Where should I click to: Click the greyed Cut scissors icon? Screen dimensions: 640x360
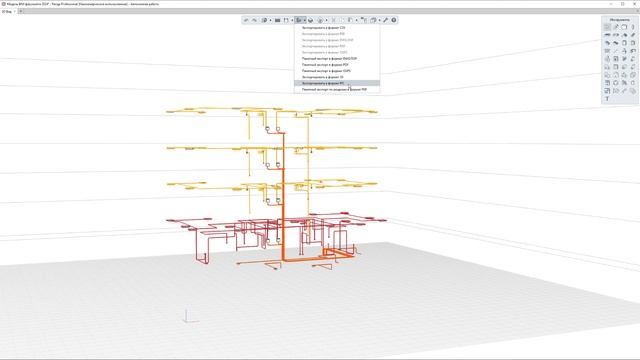coord(333,20)
